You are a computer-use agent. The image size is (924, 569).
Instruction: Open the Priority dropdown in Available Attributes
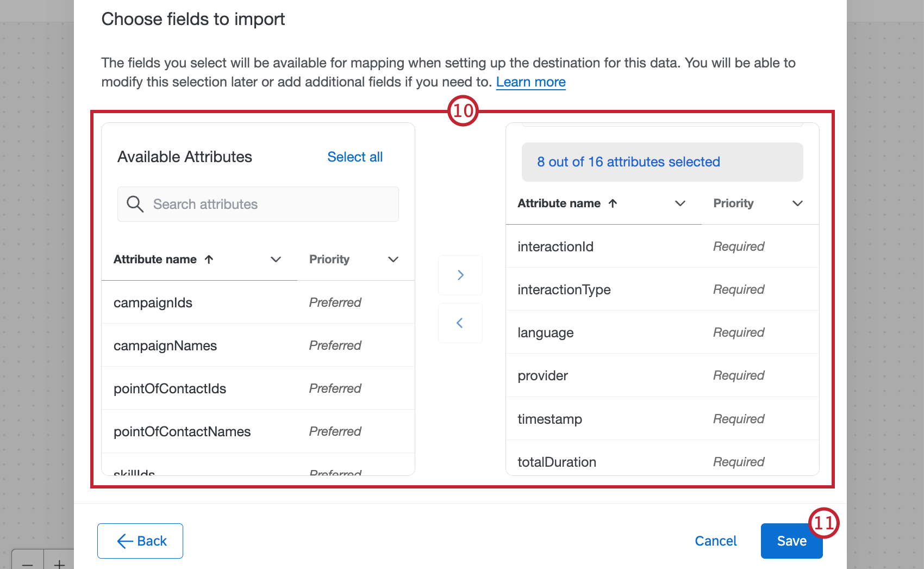pos(393,259)
